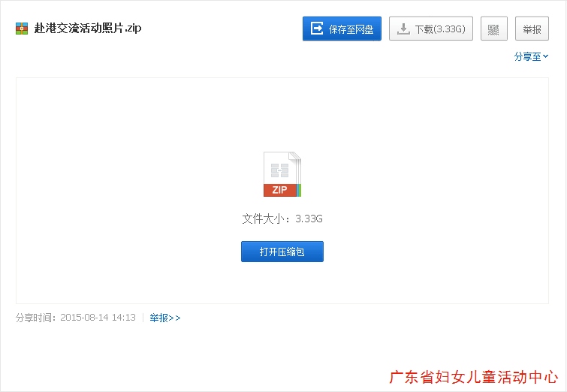Click the file size text 文件大小：3.33G
The width and height of the screenshot is (567, 392).
(x=282, y=219)
